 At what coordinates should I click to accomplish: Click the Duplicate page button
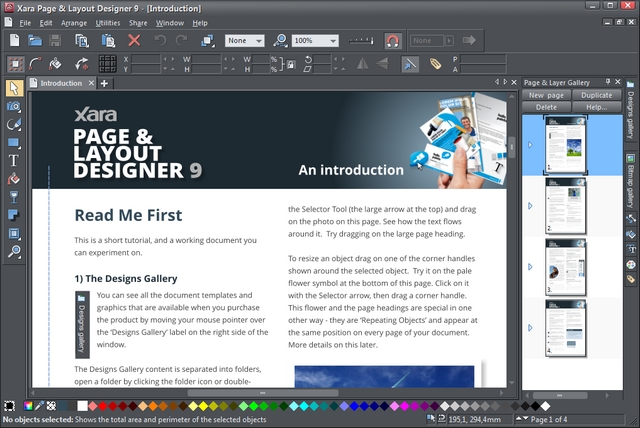point(596,95)
